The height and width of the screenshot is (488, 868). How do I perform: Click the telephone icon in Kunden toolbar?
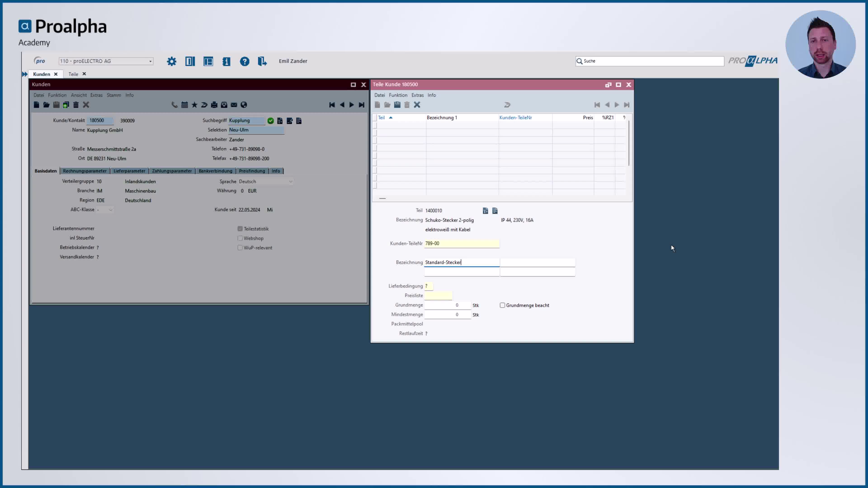point(175,105)
